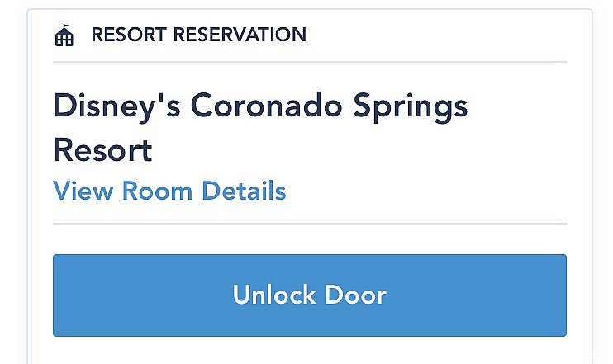Click the word Room in View Room Details
The height and width of the screenshot is (364, 613).
point(157,191)
